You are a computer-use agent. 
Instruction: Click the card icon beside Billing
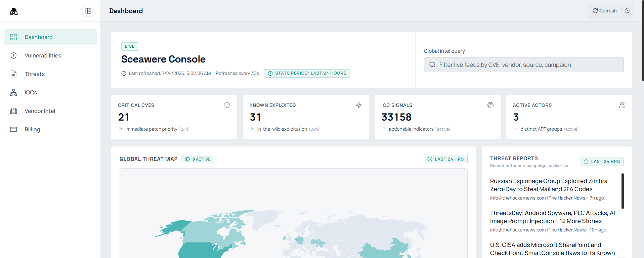tap(13, 129)
